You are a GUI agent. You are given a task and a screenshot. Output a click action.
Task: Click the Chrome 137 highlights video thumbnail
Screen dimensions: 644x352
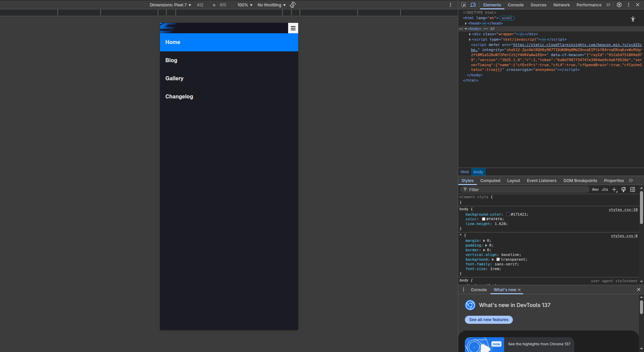click(x=484, y=345)
